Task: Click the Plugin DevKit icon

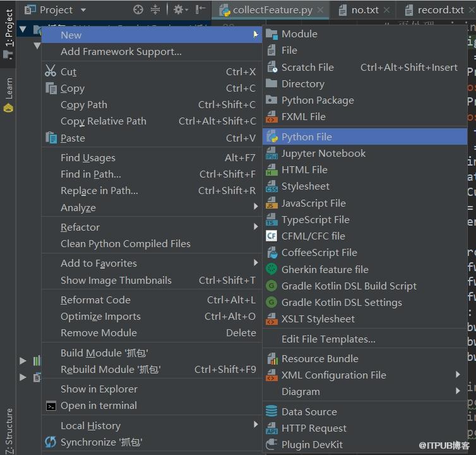Action: click(x=271, y=444)
